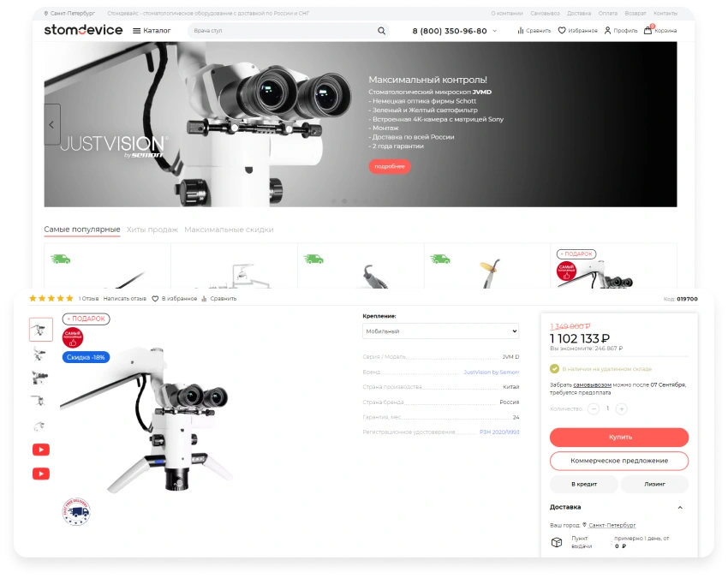Click the magnifier search icon

pyautogui.click(x=381, y=31)
